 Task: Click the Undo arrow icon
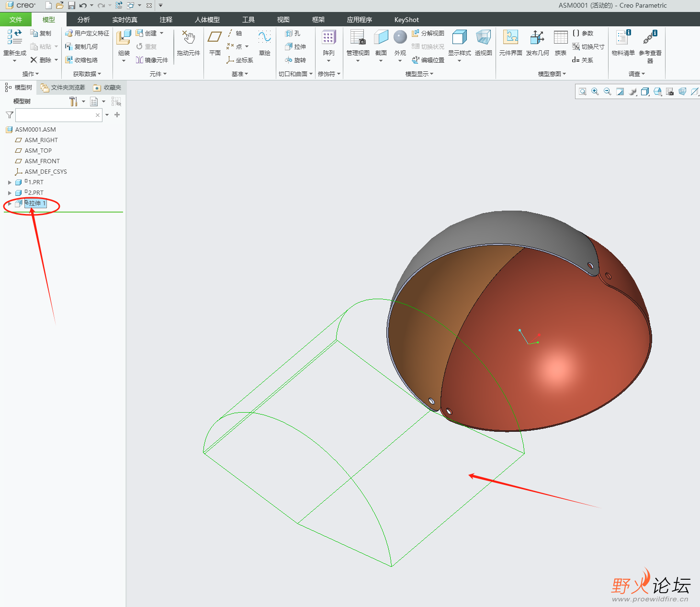coord(83,5)
